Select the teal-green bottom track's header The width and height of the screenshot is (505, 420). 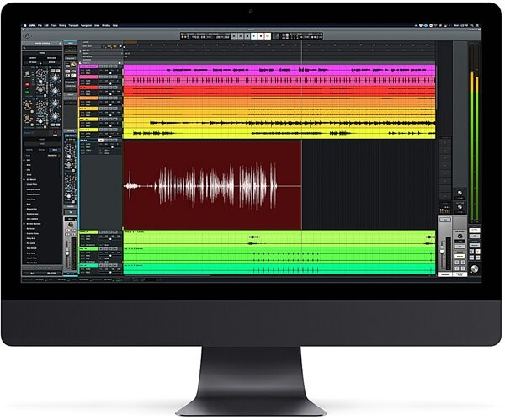(x=89, y=265)
